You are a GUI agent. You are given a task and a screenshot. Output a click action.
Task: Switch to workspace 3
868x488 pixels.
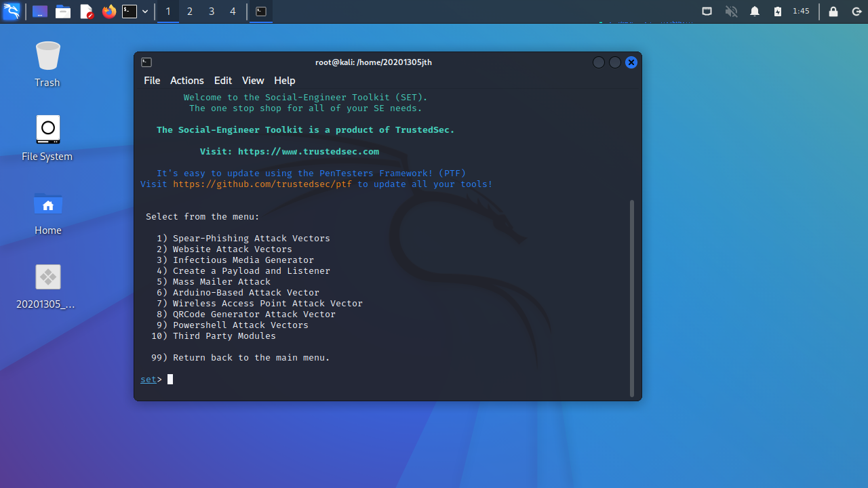click(212, 12)
